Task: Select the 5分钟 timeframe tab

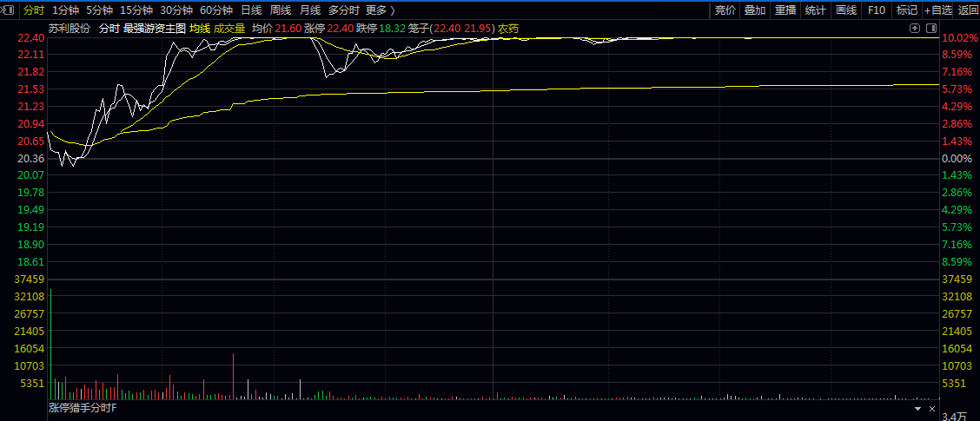Action: 99,10
